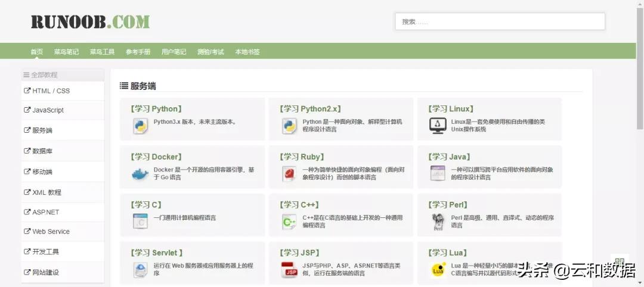Open the 【学习 Java】 tutorial link
The height and width of the screenshot is (287, 644).
coord(450,157)
